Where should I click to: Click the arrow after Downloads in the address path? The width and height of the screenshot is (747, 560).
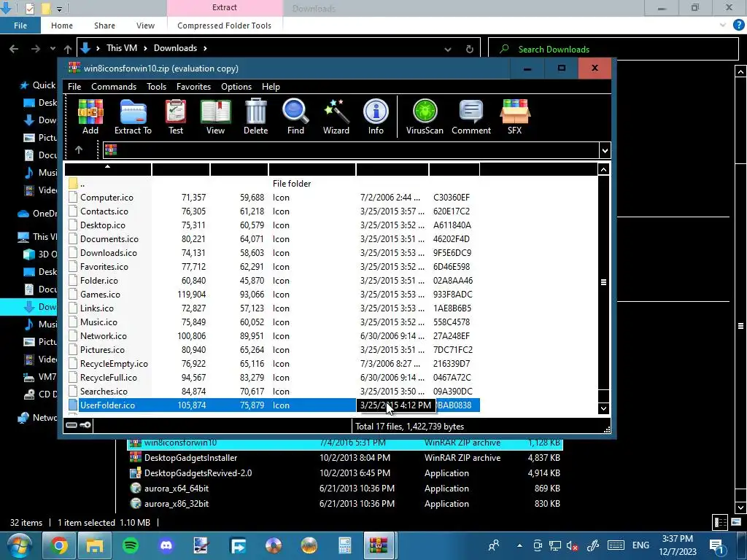(205, 48)
